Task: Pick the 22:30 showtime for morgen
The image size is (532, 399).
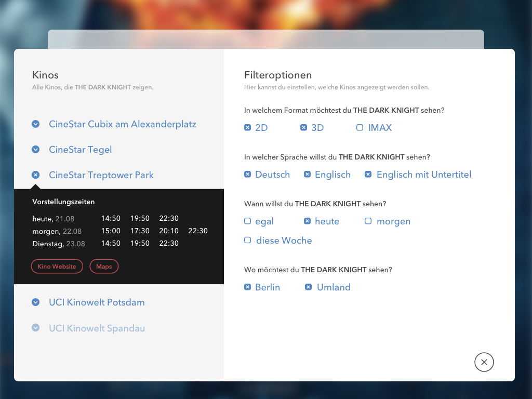Action: (x=198, y=231)
